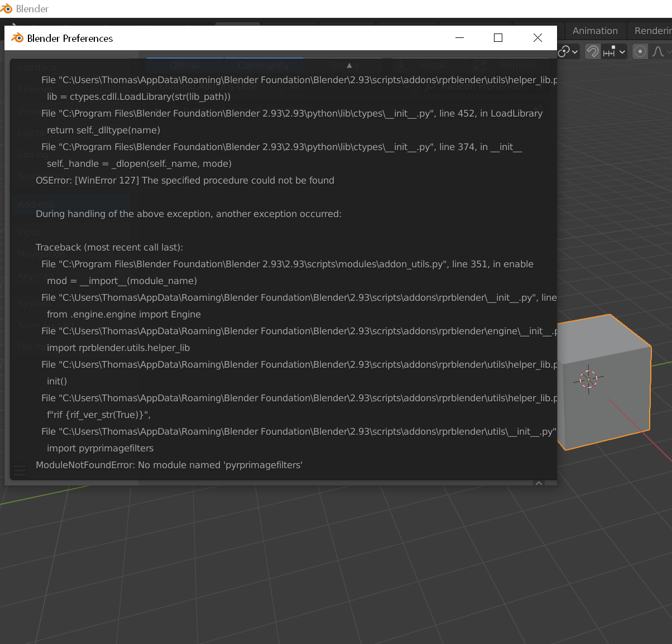Click the Install add-on download icon
The image size is (672, 644).
click(x=400, y=65)
